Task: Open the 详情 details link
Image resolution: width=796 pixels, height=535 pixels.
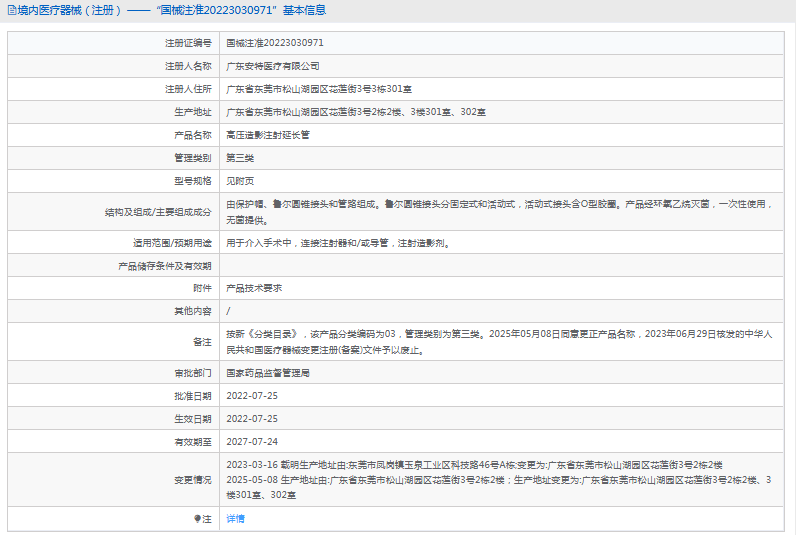Action: (x=235, y=519)
